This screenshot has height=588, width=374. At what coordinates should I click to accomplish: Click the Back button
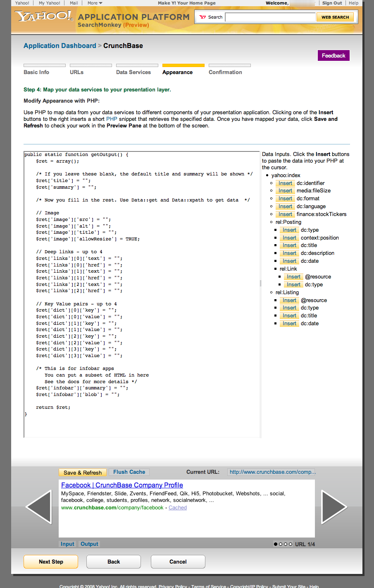click(114, 562)
